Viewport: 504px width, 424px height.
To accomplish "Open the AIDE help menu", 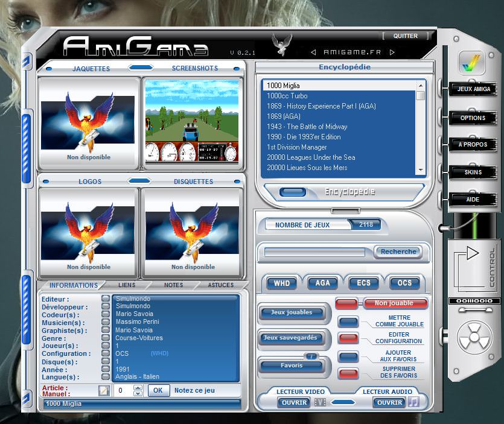I will click(473, 200).
